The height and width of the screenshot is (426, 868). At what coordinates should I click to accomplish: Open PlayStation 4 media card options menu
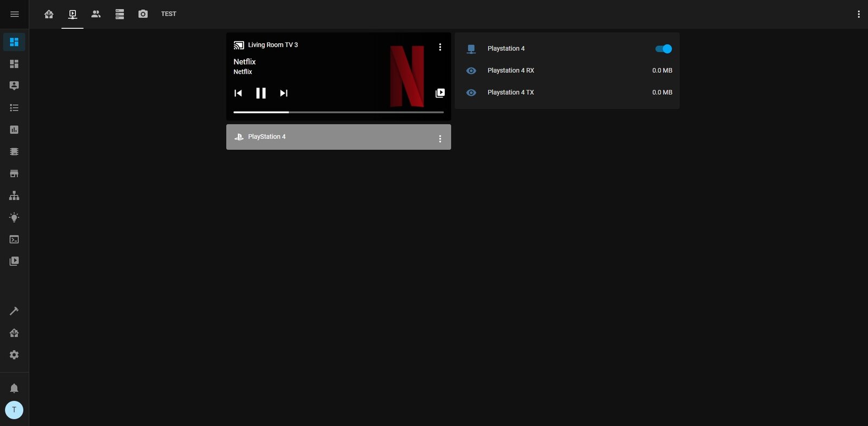[x=440, y=139]
